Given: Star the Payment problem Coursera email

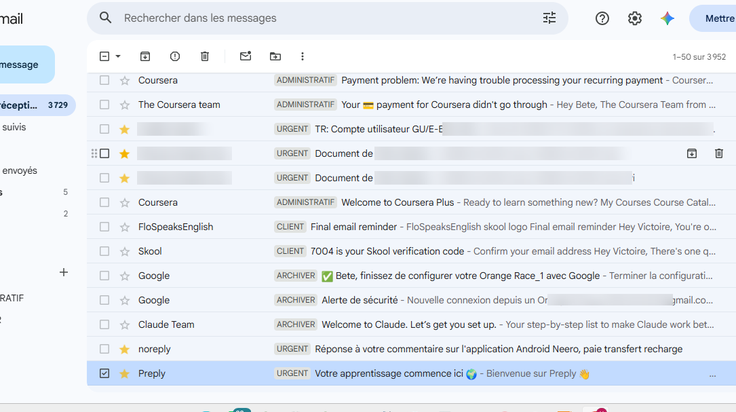Looking at the screenshot, I should (x=124, y=81).
